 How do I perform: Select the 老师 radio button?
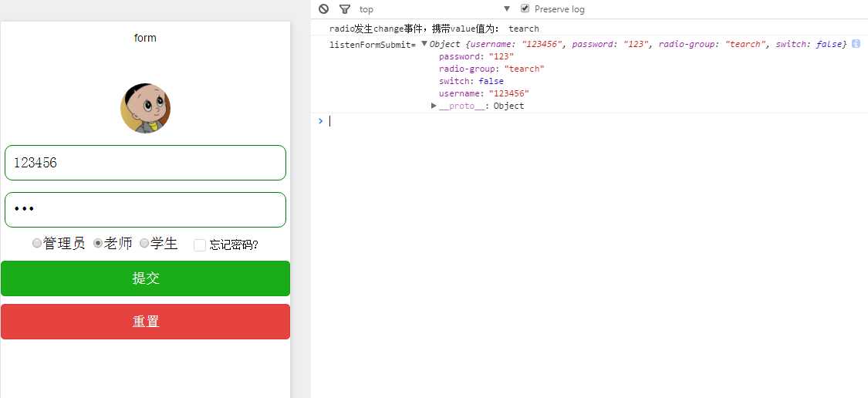(x=98, y=243)
